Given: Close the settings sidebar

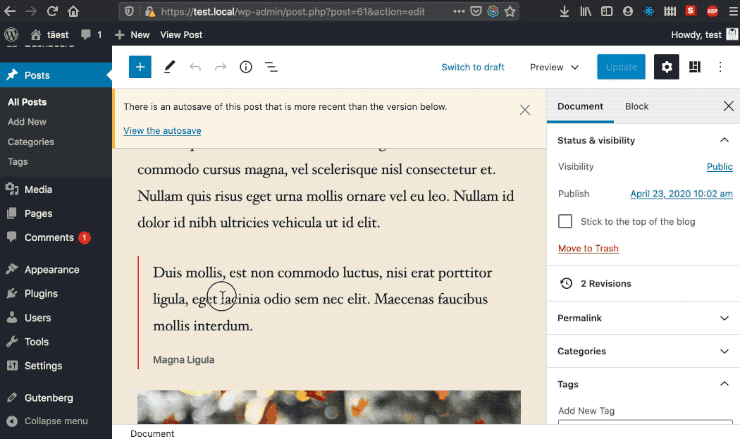Looking at the screenshot, I should (x=729, y=106).
